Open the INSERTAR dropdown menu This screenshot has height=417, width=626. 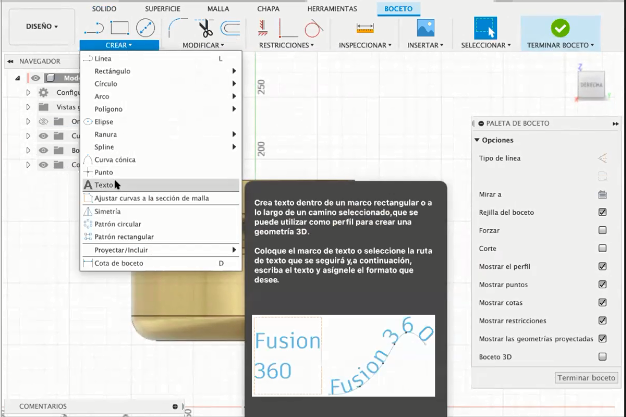click(x=425, y=45)
